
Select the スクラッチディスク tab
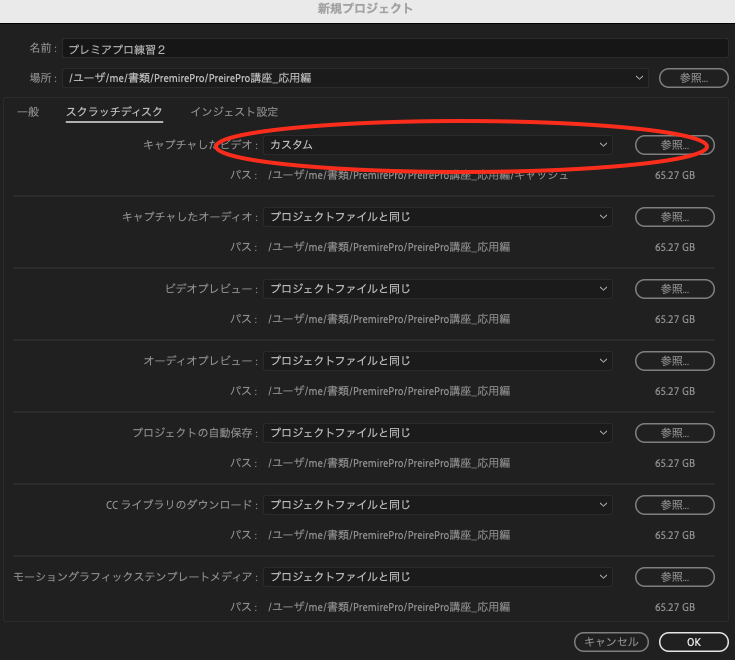coord(114,112)
